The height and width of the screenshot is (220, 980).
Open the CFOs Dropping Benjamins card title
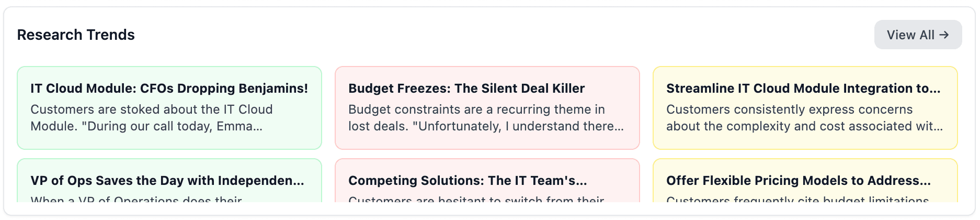point(169,88)
